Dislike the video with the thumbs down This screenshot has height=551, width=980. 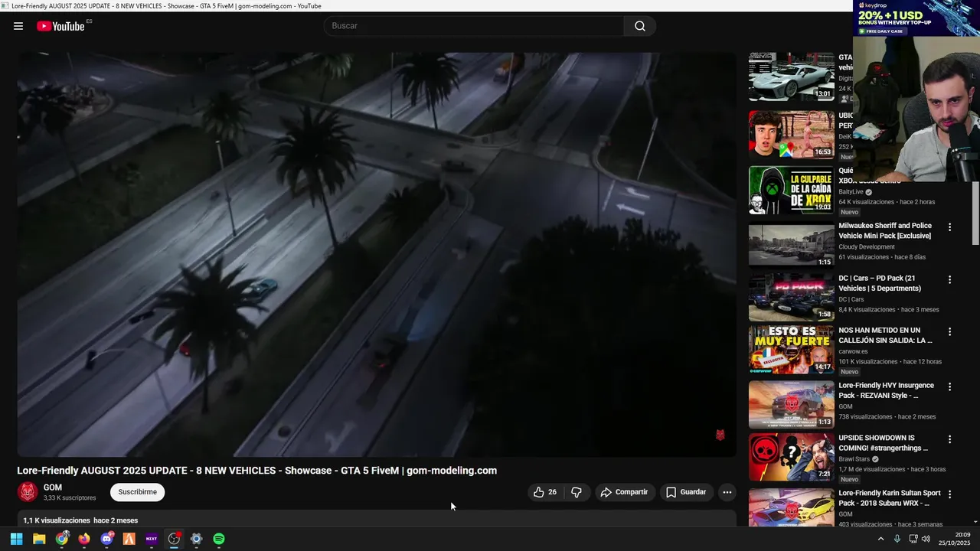[577, 492]
